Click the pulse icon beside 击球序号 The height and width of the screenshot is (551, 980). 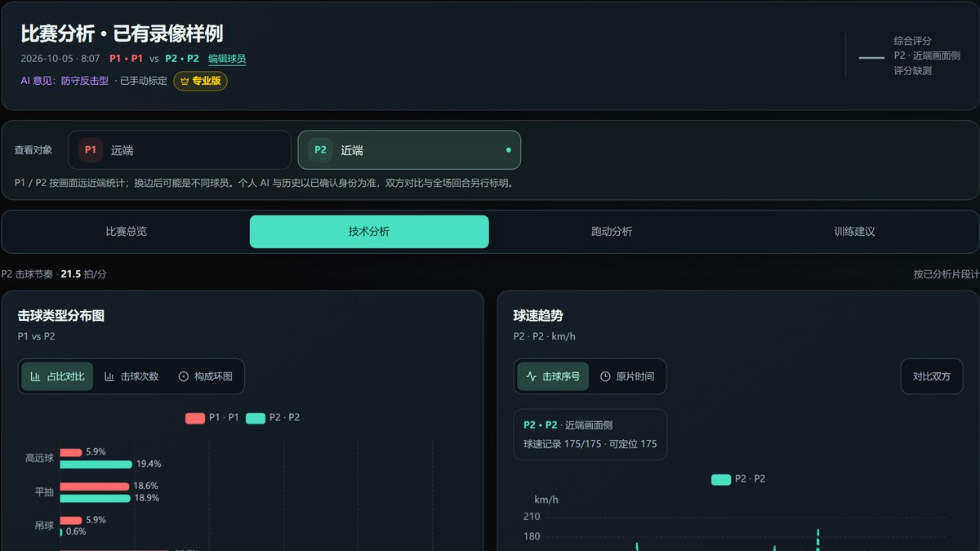532,376
